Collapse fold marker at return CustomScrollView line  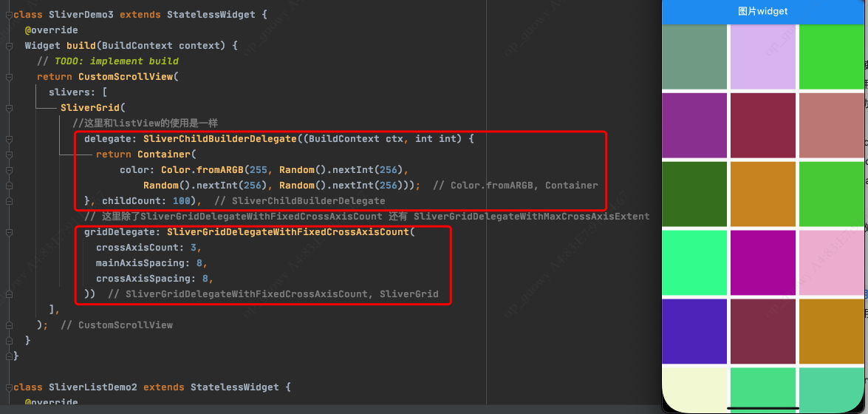pos(8,76)
